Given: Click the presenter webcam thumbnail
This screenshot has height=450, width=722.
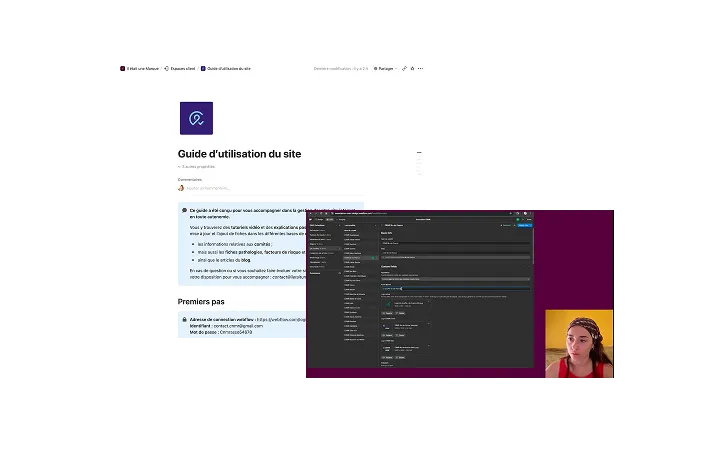Looking at the screenshot, I should coord(579,344).
